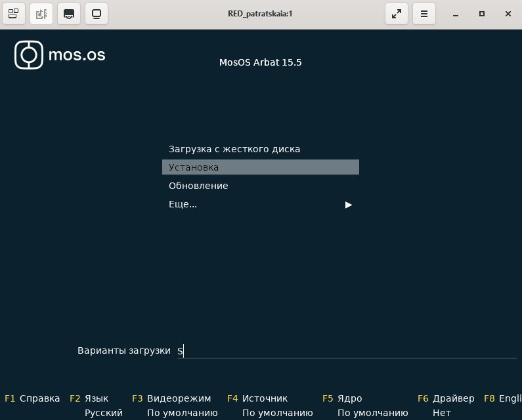Expand the arrow next to 'Еще...'
This screenshot has height=420, width=522.
tap(348, 205)
